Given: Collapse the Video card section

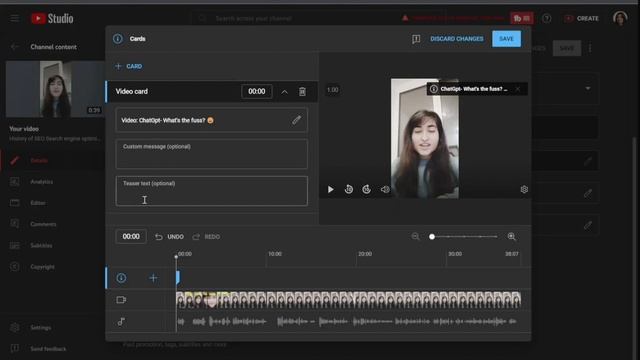Looking at the screenshot, I should pyautogui.click(x=284, y=92).
